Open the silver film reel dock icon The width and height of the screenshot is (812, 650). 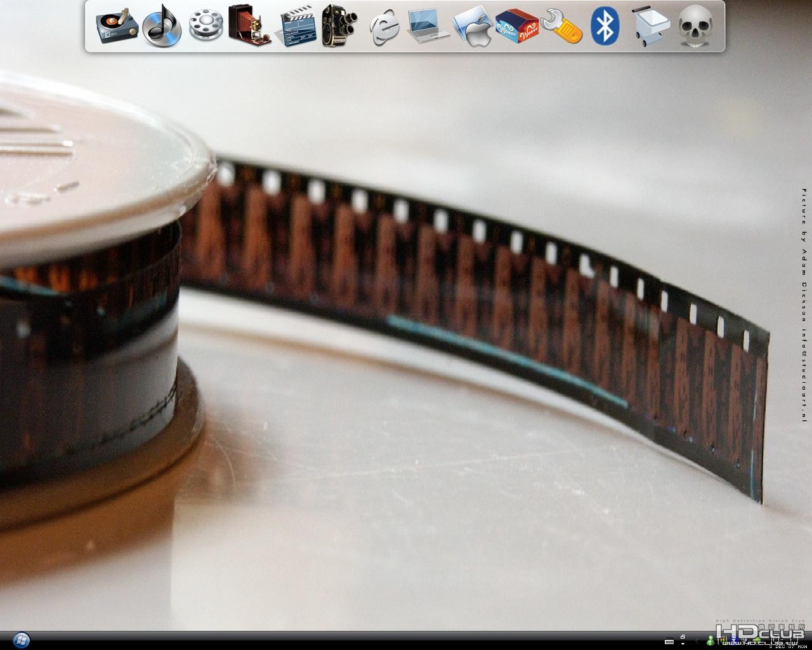(206, 25)
